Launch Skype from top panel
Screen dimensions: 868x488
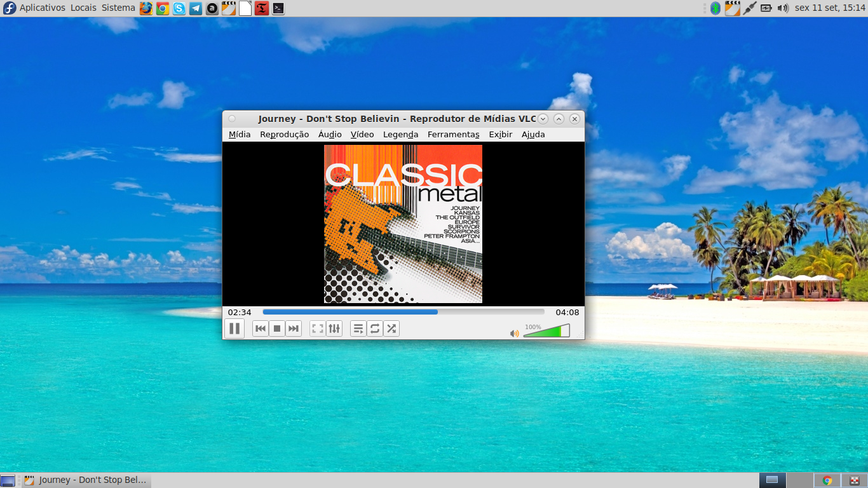179,8
